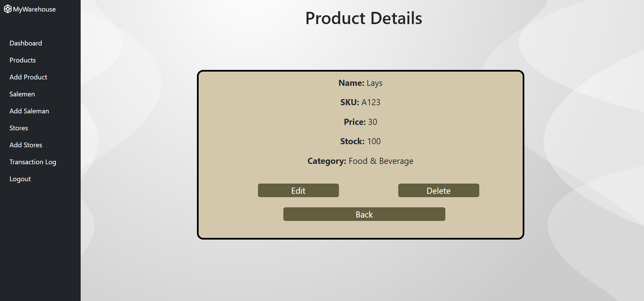The width and height of the screenshot is (644, 301).
Task: Select the SKU value A123
Action: pyautogui.click(x=371, y=102)
